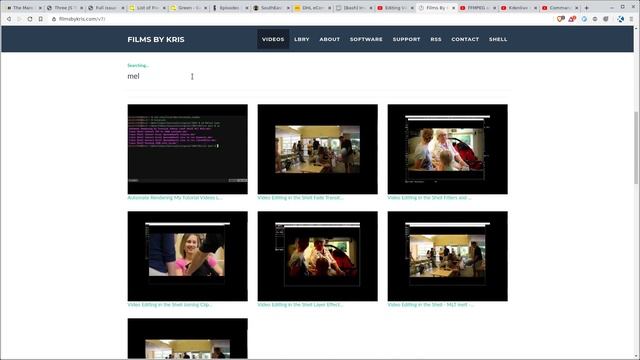
Task: Open the Joining Clips video thumbnail
Action: 187,256
